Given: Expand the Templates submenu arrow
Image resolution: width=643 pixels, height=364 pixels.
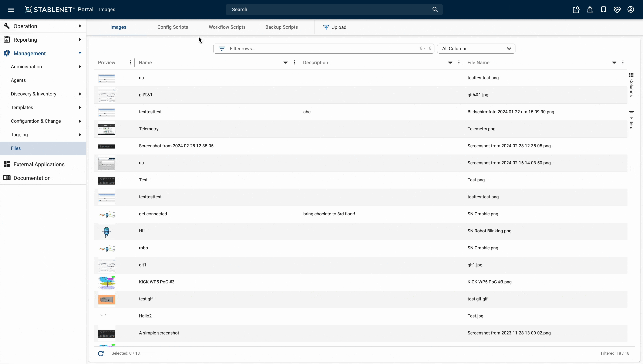Looking at the screenshot, I should pos(80,108).
